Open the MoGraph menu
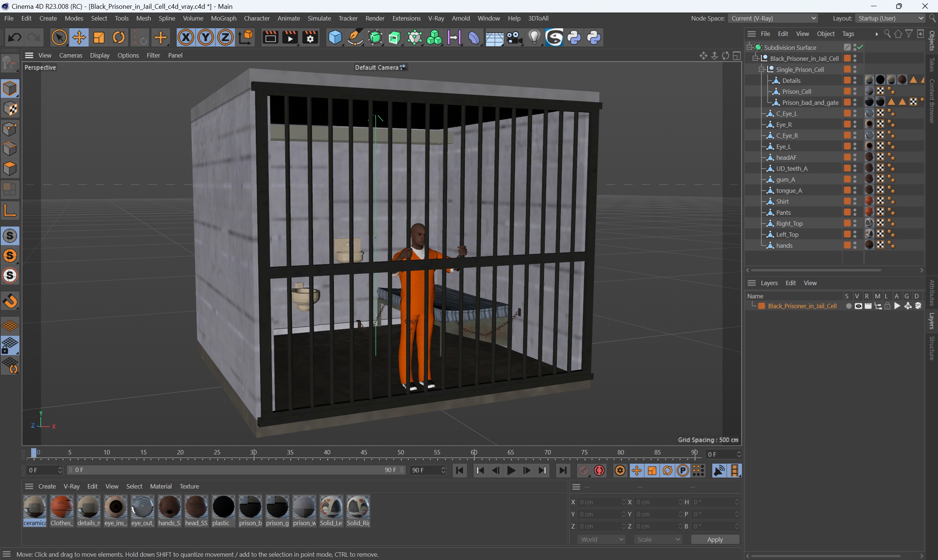 [x=223, y=18]
